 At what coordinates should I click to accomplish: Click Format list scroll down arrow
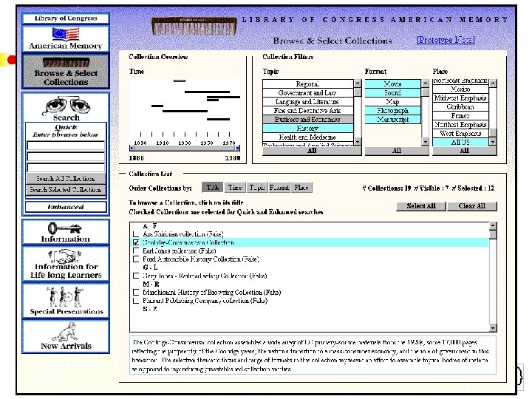(x=426, y=141)
